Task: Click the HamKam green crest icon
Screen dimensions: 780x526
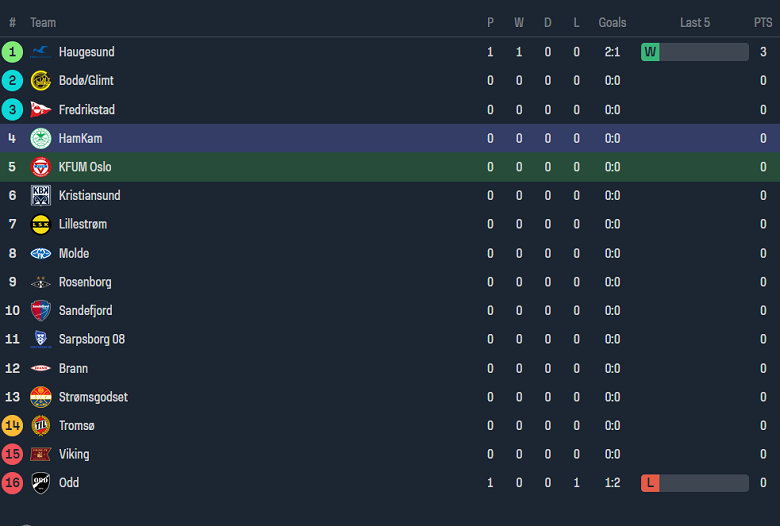Action: (x=41, y=139)
